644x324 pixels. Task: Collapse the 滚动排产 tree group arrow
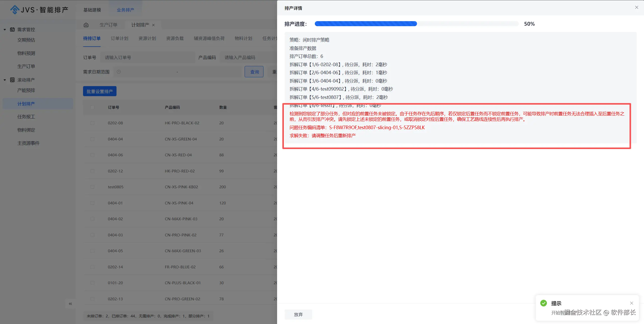coord(5,80)
